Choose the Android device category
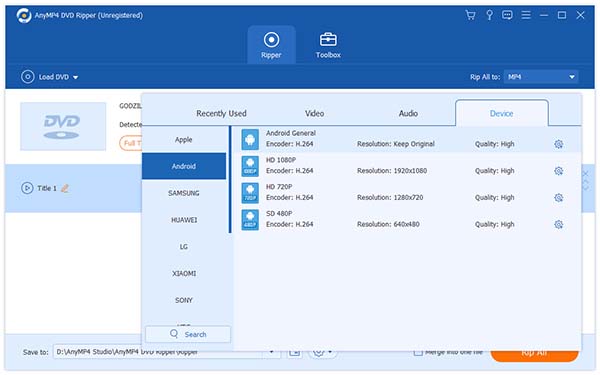This screenshot has width=600, height=375. tap(184, 166)
